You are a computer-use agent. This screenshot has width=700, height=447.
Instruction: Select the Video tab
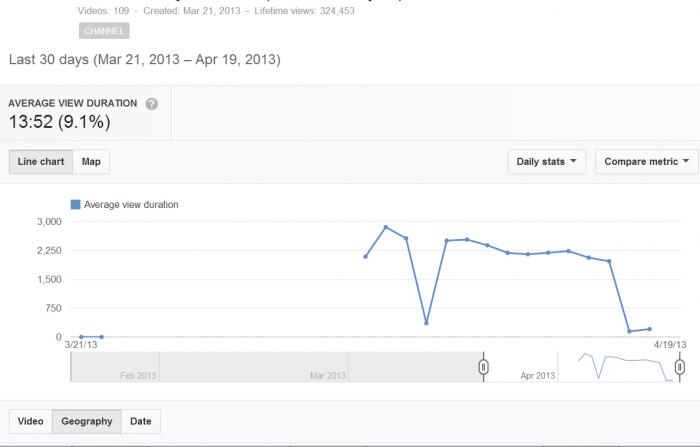tap(30, 421)
